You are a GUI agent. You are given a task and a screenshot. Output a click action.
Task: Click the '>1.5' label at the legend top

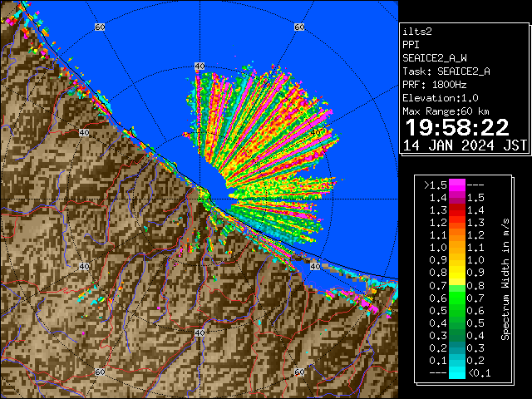tap(436, 185)
